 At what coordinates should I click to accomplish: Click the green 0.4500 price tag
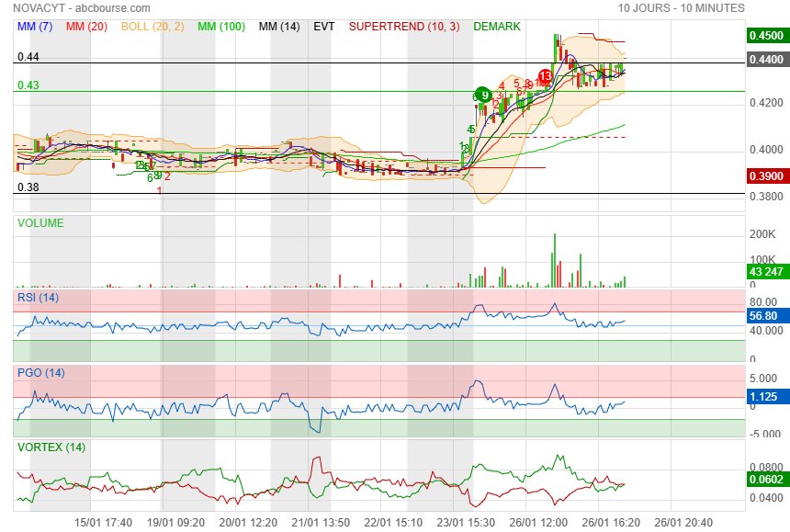pos(765,36)
